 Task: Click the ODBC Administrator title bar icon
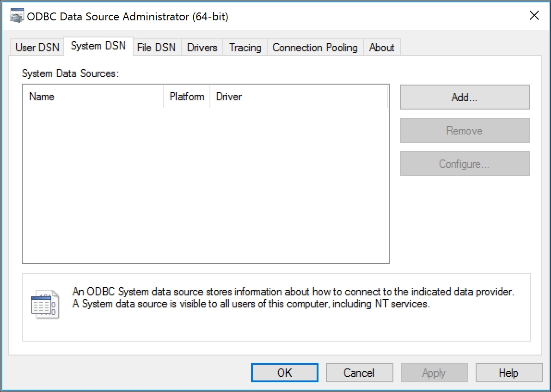coord(17,16)
